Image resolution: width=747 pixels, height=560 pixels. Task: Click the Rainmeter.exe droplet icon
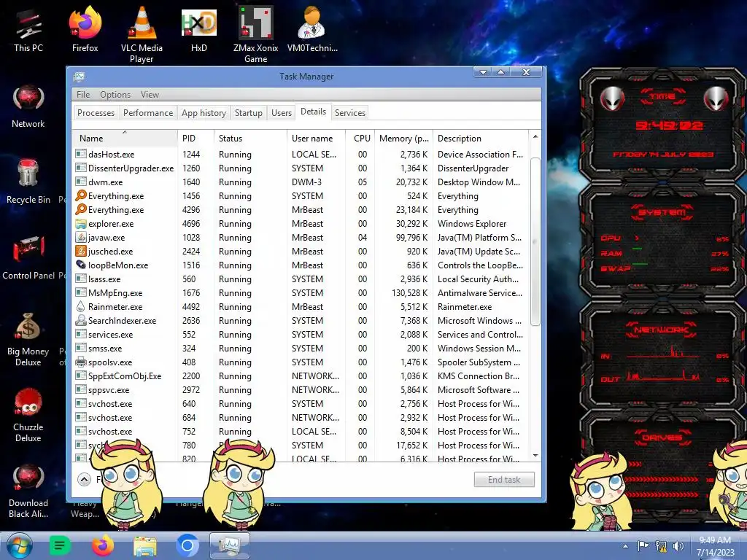point(81,307)
